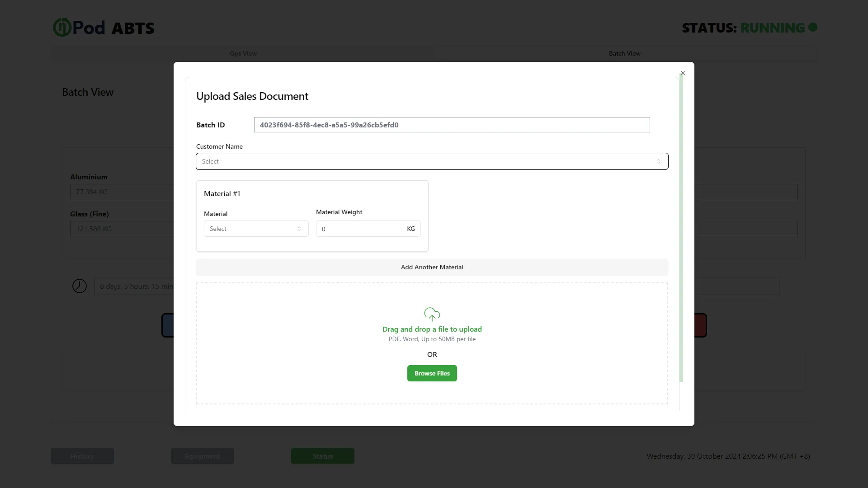
Task: Click the Add Another Material button
Action: (x=432, y=267)
